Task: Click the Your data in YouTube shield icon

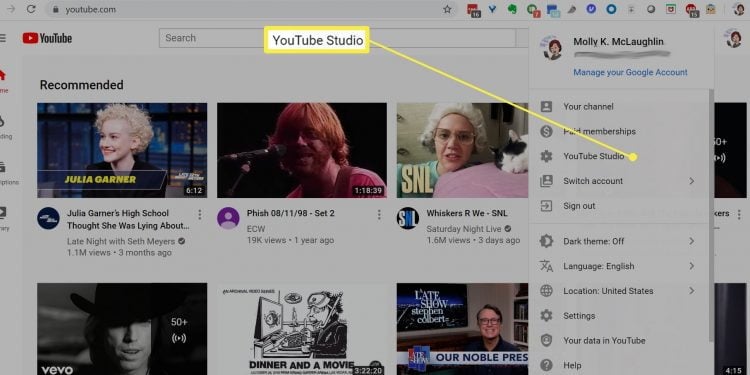Action: [x=546, y=341]
